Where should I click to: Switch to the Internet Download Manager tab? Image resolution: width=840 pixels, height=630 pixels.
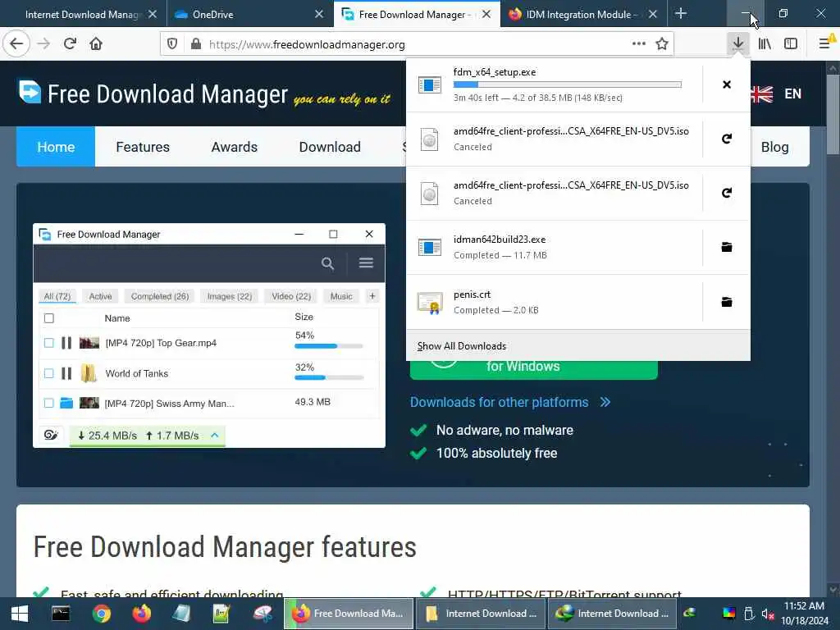81,14
